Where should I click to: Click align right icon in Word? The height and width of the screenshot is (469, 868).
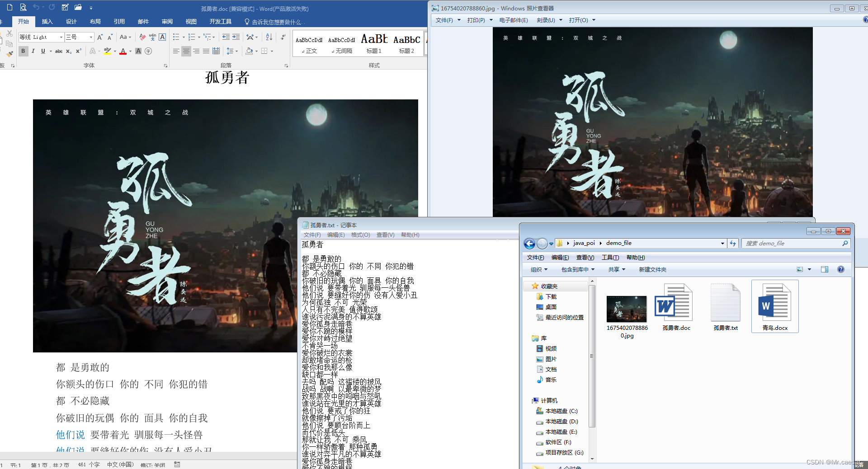(196, 51)
